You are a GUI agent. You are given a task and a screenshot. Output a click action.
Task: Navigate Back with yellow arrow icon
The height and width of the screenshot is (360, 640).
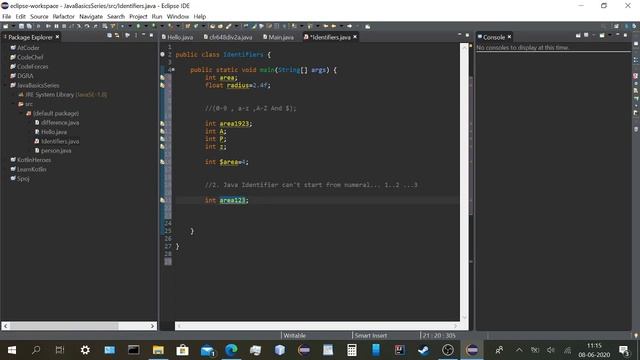click(333, 26)
